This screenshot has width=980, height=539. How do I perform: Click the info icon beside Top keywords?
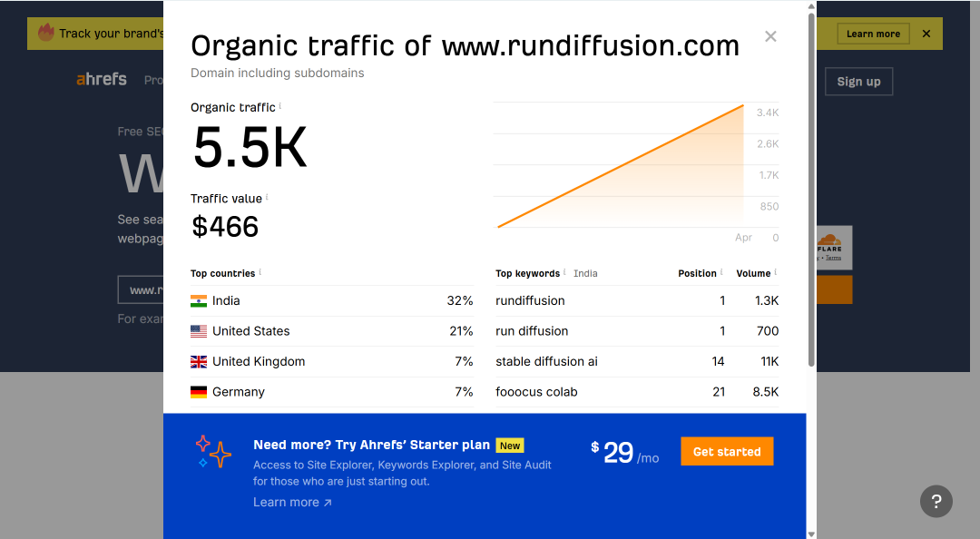pos(564,272)
